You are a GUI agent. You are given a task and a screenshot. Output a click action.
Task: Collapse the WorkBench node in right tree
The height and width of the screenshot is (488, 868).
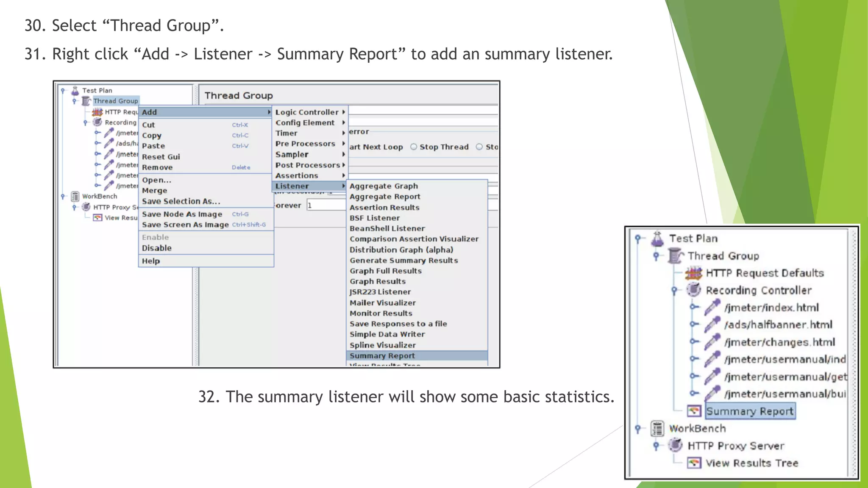pyautogui.click(x=638, y=429)
